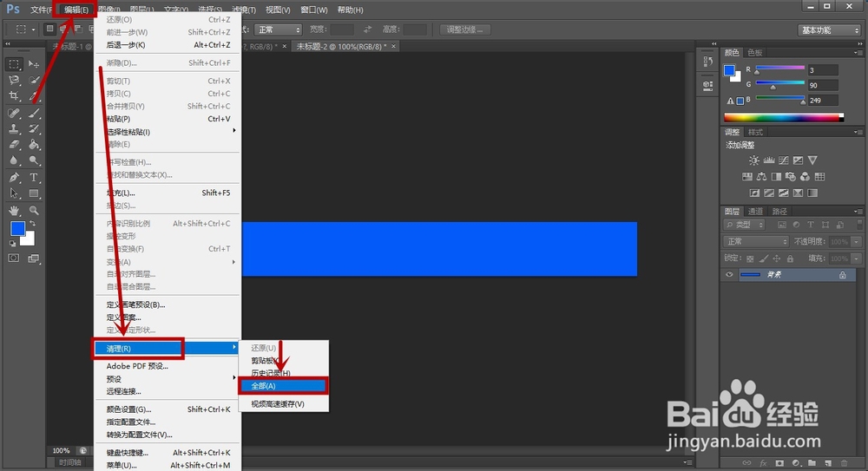Swap foreground and background colors
Image resolution: width=868 pixels, height=471 pixels.
pos(33,224)
